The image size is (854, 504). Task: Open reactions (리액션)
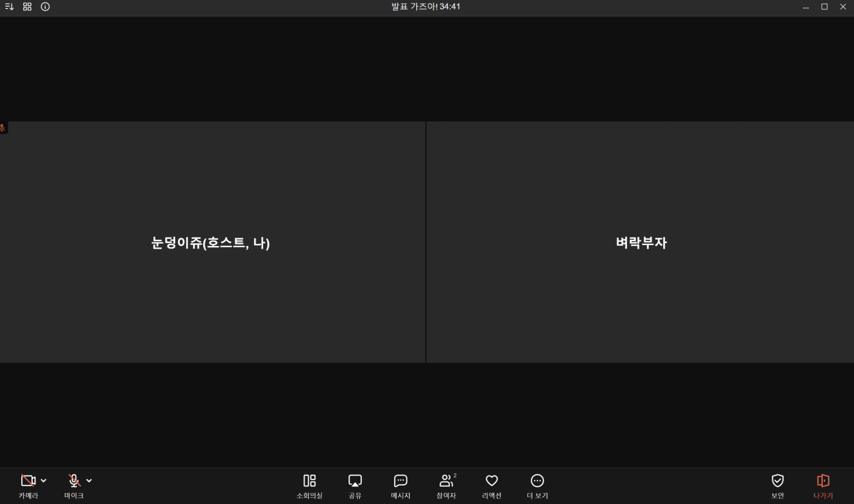click(x=491, y=486)
